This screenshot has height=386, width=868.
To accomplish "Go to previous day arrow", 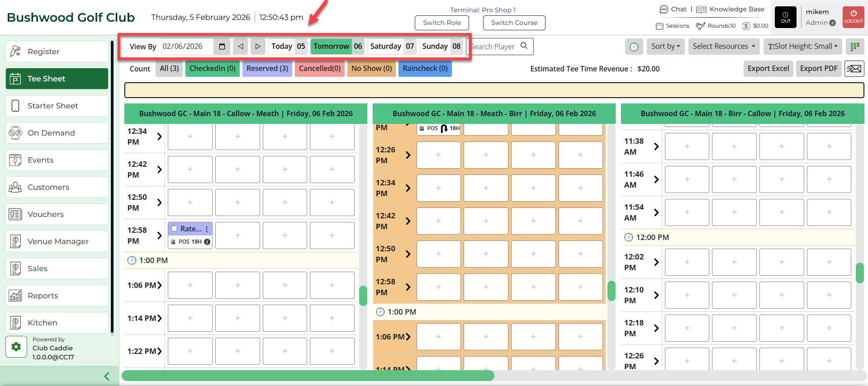I will 241,47.
